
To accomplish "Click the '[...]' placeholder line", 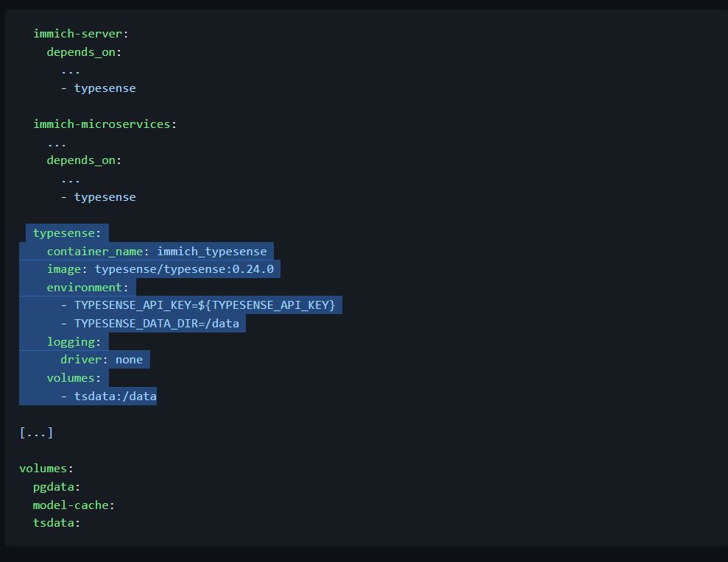I will click(x=36, y=433).
